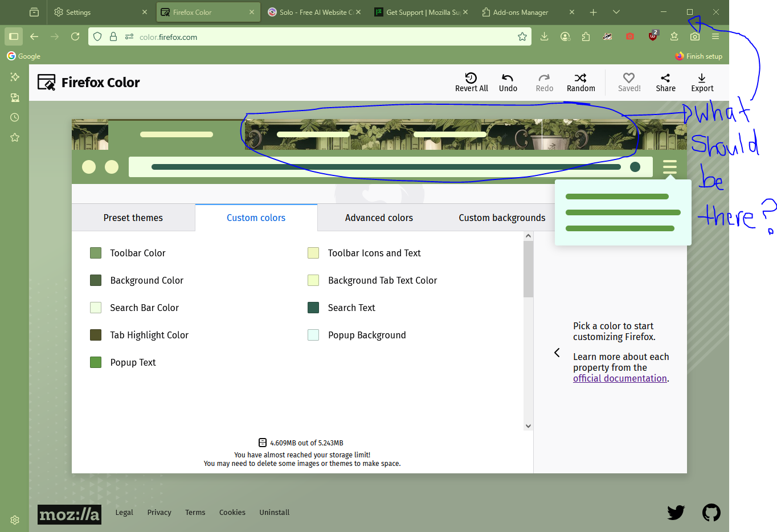Pick the Toolbar Color swatch
Viewport: 777px width, 532px height.
[x=96, y=253]
